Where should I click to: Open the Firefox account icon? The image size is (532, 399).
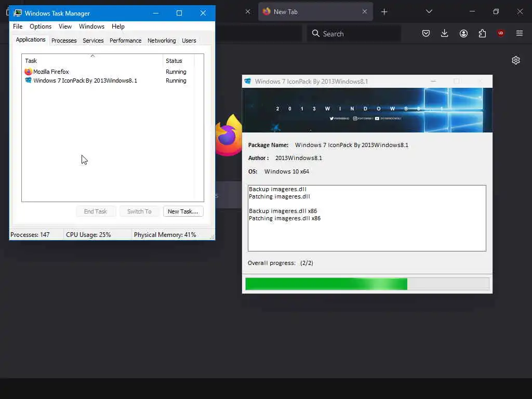(463, 33)
